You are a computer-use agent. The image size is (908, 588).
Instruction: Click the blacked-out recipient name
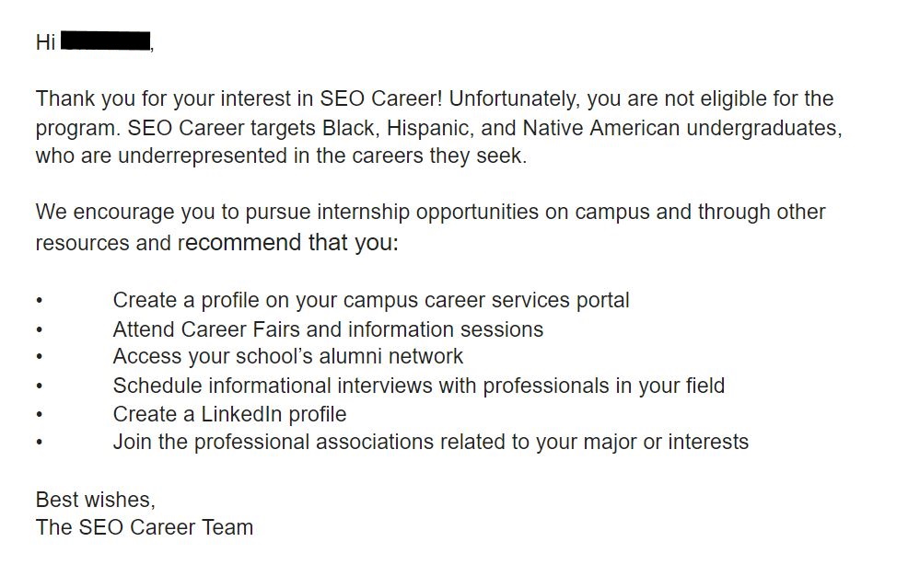tap(105, 41)
